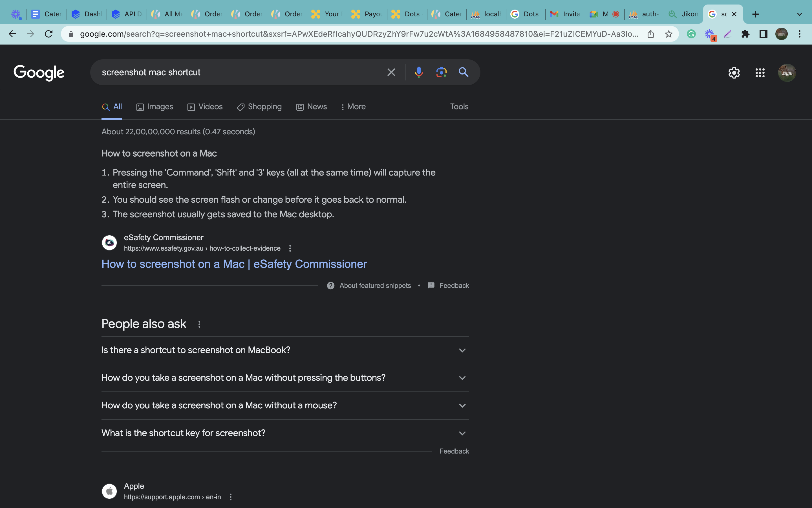Clear the search box with the X icon
The height and width of the screenshot is (508, 812).
coord(391,72)
